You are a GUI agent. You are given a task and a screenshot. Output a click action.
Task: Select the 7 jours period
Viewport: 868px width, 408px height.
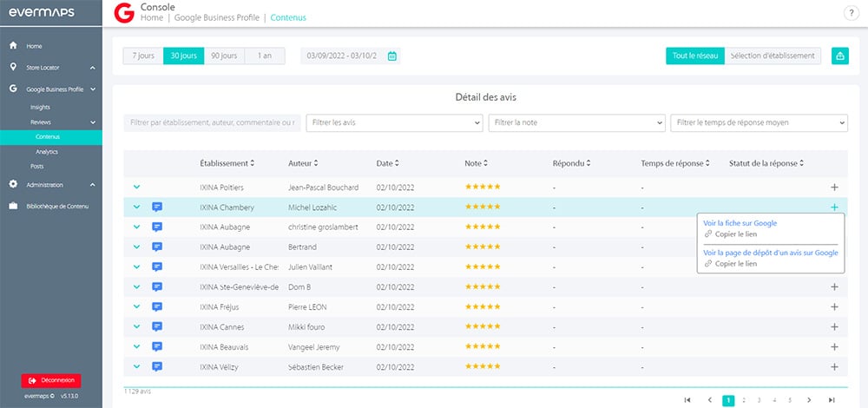click(x=143, y=56)
